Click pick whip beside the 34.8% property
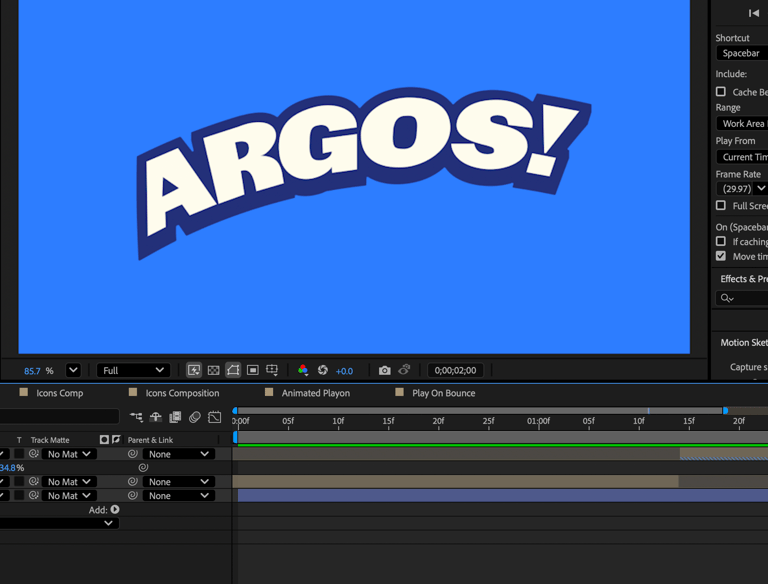Image resolution: width=768 pixels, height=584 pixels. [143, 467]
